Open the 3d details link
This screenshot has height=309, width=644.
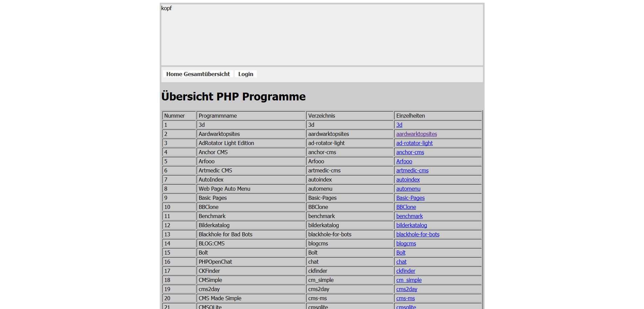tap(399, 125)
